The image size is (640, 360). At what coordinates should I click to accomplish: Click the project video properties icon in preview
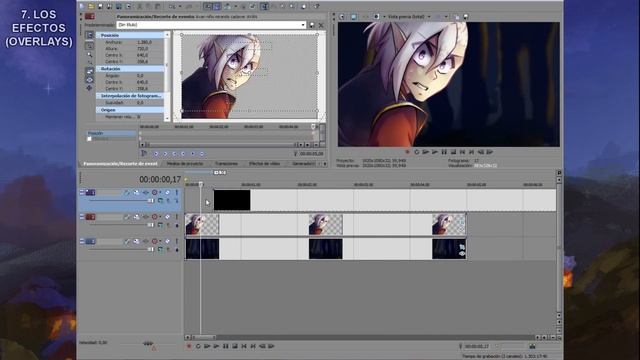(x=342, y=17)
